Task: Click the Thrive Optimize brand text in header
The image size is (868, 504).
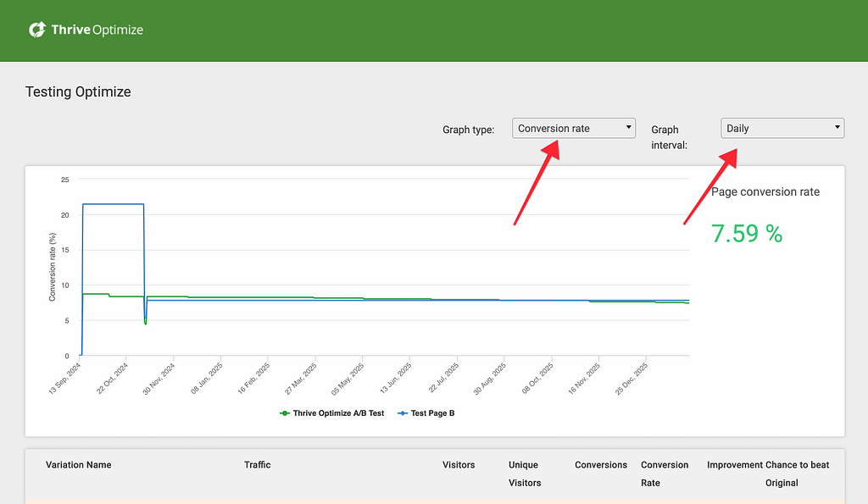Action: (x=97, y=30)
